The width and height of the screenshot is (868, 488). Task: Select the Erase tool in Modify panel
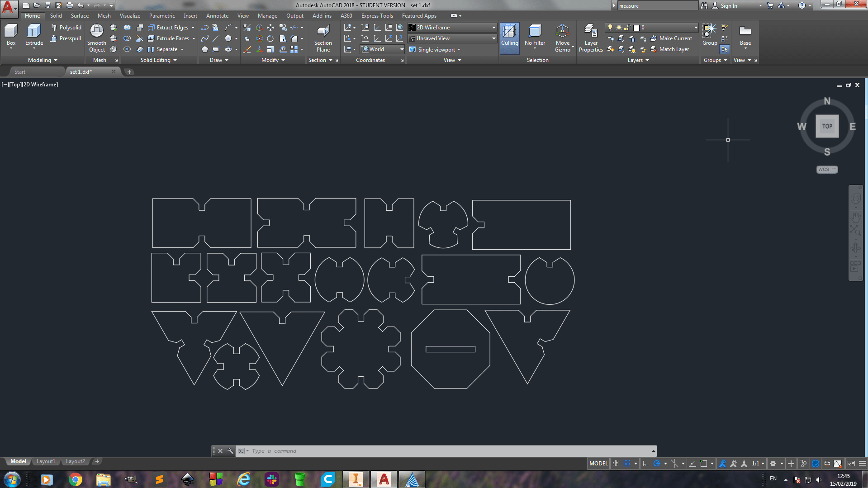247,49
